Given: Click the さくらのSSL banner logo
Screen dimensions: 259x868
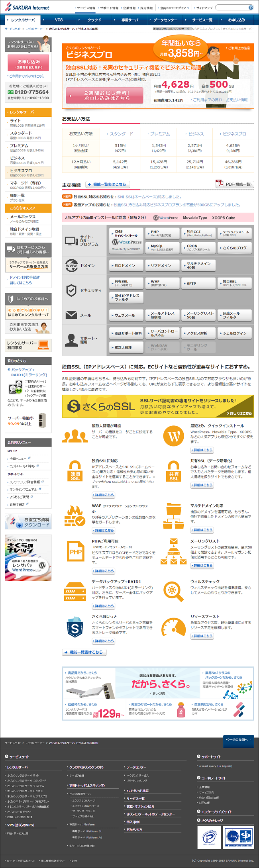Looking at the screenshot, I should pyautogui.click(x=102, y=406).
